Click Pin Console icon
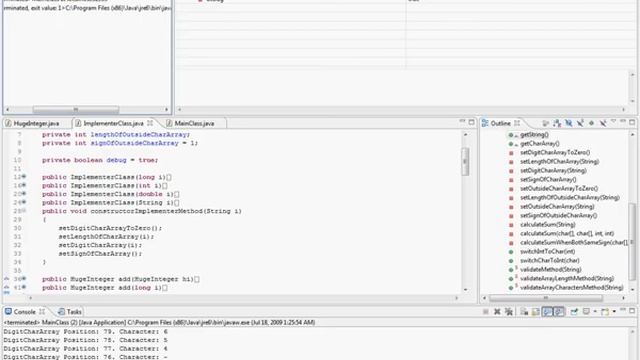Screen dimensions: 640x360 tap(574, 312)
